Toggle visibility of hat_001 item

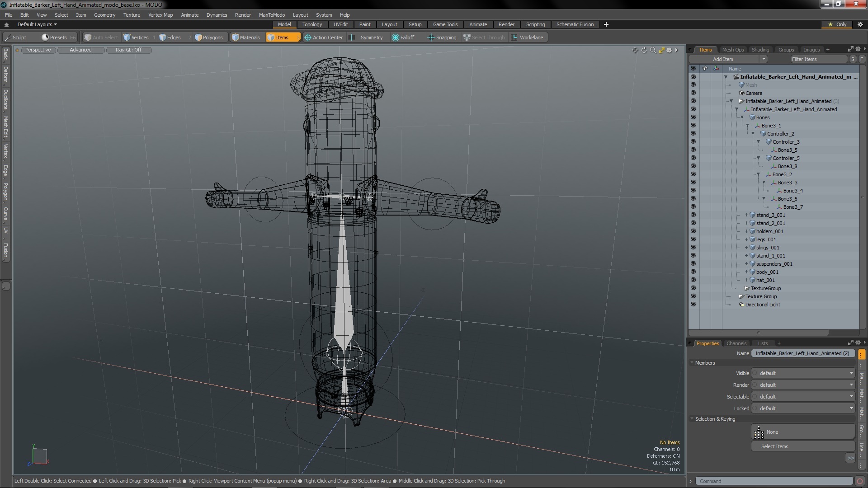(x=693, y=280)
